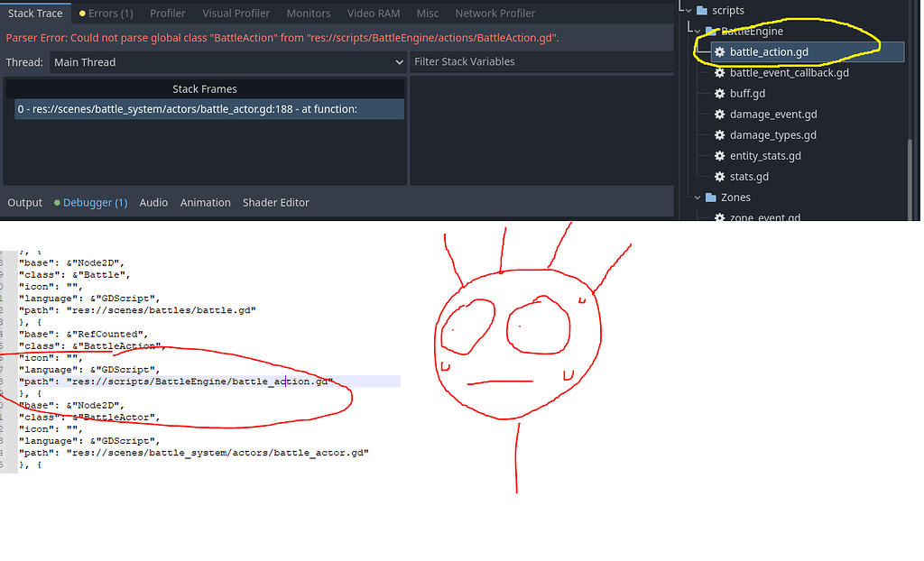Select damage_event.gd in file tree
Screen dimensions: 924x561
pyautogui.click(x=773, y=115)
